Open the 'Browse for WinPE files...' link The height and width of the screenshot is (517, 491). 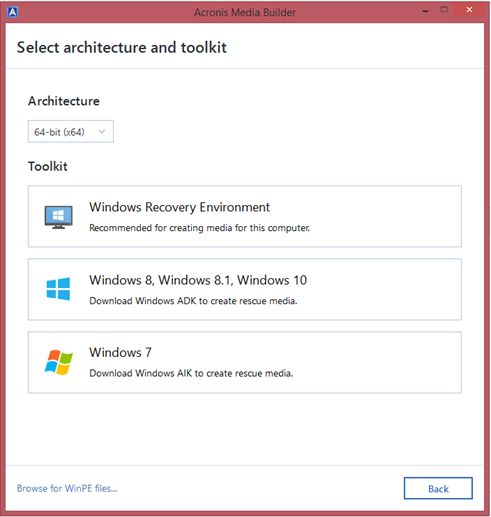point(67,488)
